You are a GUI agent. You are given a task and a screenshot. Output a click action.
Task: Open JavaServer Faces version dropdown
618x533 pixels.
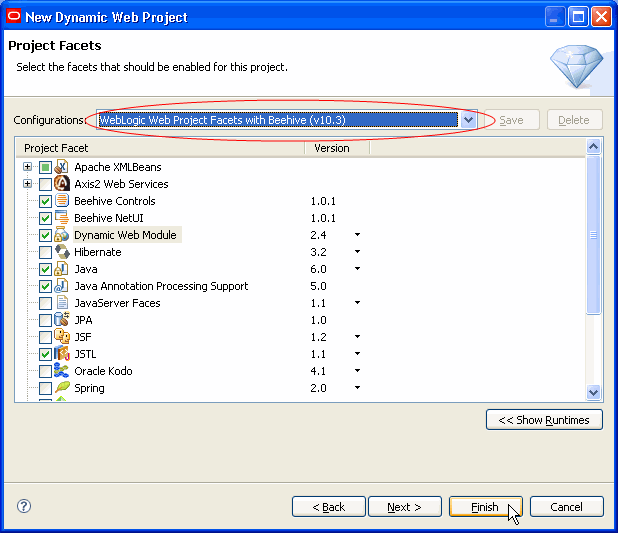[357, 303]
